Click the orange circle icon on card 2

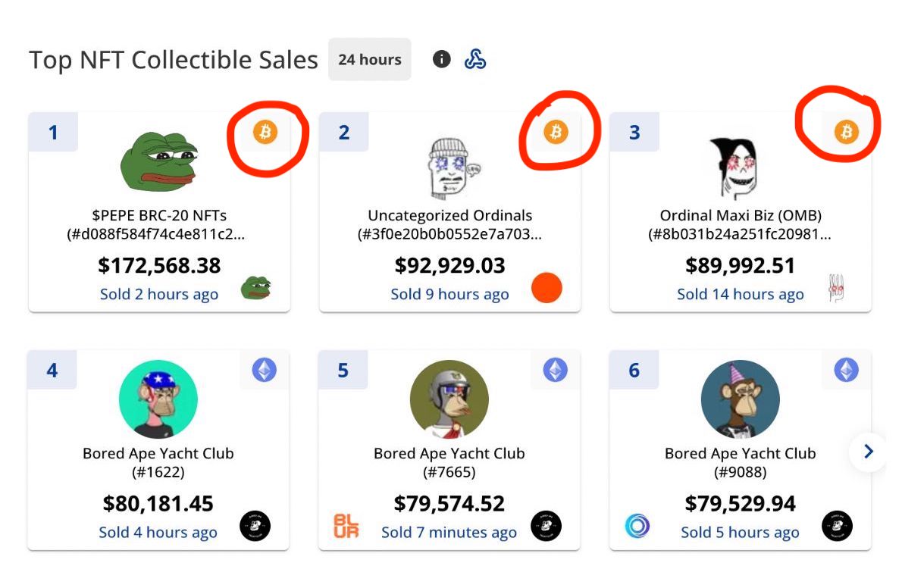[547, 288]
